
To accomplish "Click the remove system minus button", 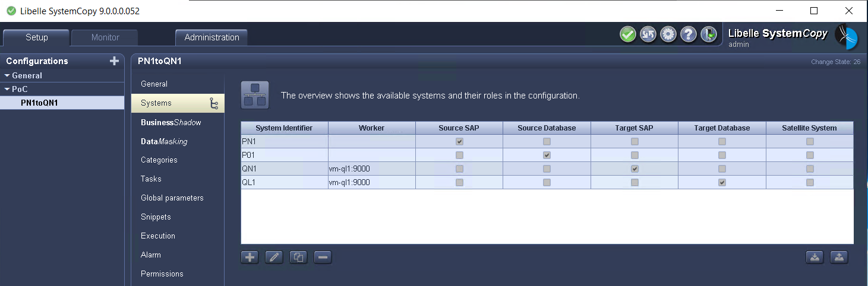I will (x=323, y=257).
